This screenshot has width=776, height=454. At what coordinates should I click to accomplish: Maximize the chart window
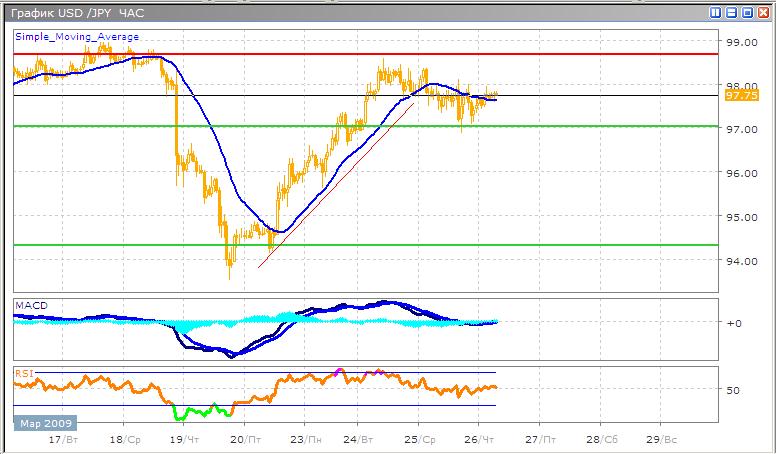(747, 13)
